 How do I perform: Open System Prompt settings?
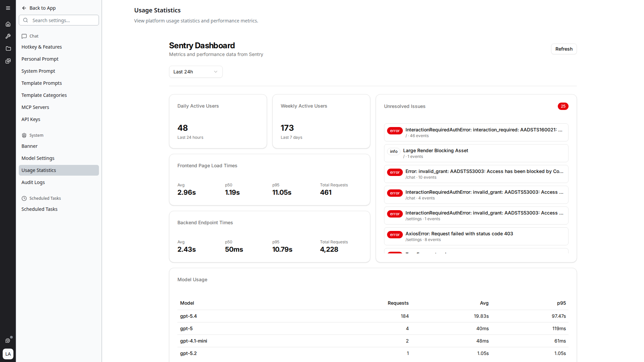point(59,71)
